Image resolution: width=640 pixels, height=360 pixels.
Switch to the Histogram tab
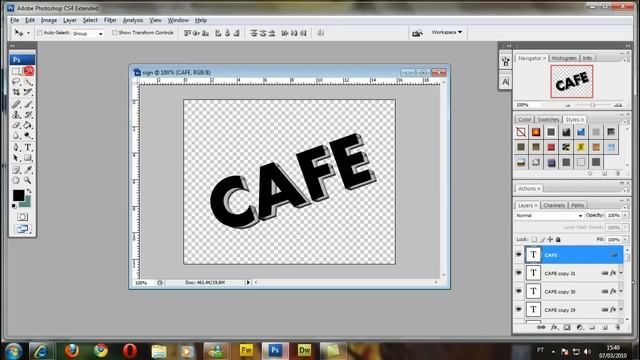(564, 58)
